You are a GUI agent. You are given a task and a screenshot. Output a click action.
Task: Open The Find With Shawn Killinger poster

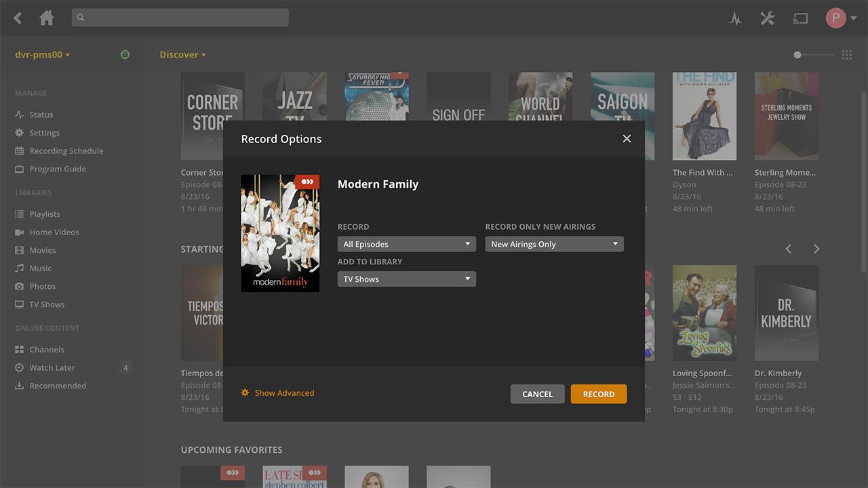coord(705,116)
